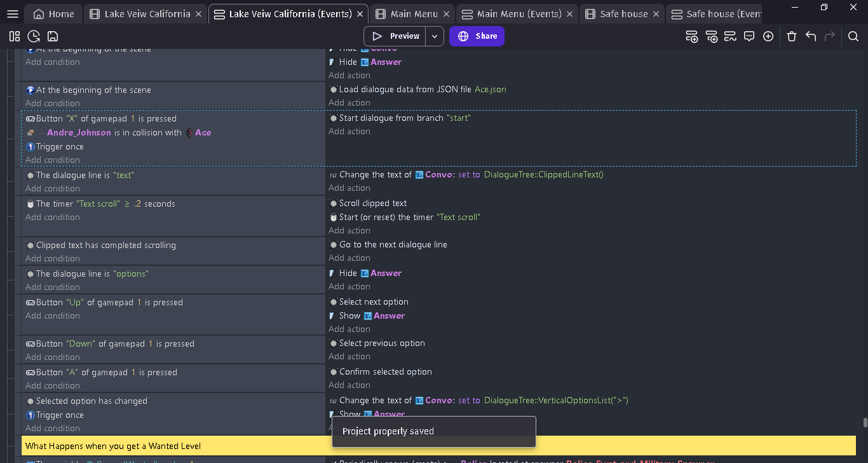Click the Share button
The image size is (868, 463).
pos(477,36)
